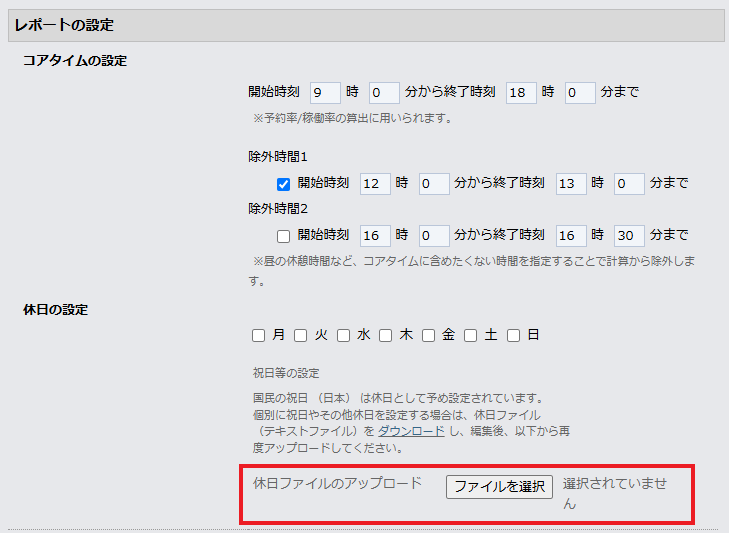The width and height of the screenshot is (729, 533).
Task: Select the 水 holiday checkbox
Action: (x=343, y=336)
